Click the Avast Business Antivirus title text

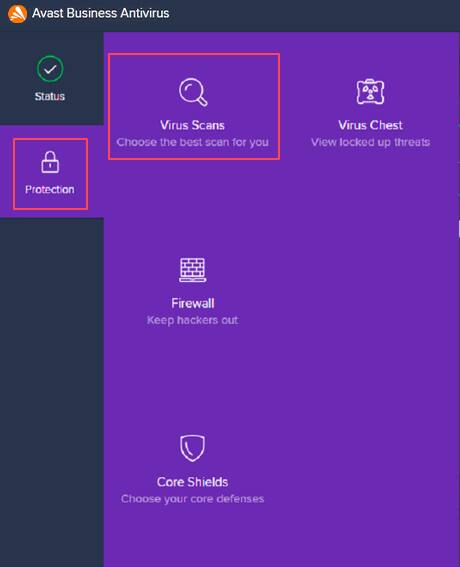[101, 13]
